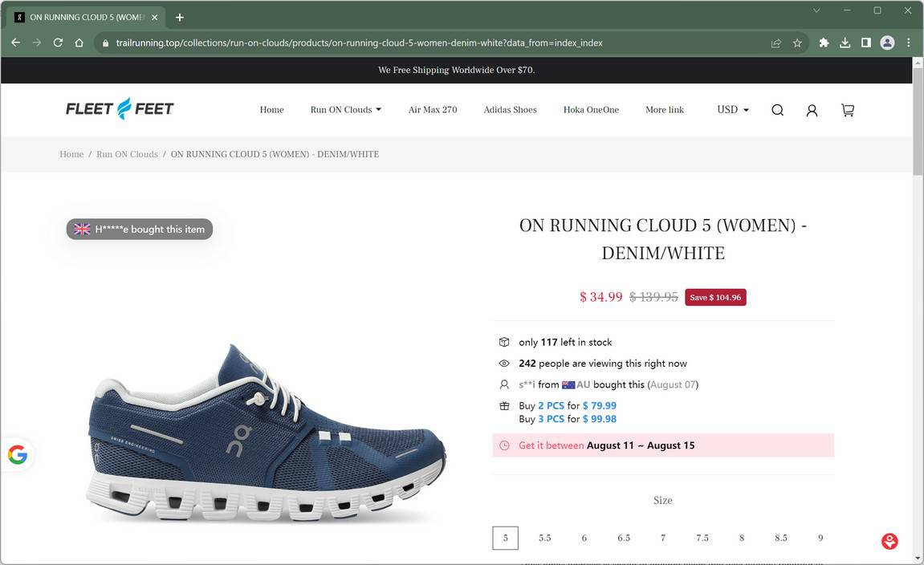924x565 pixels.
Task: Open Adidas Shoes menu item
Action: [510, 110]
